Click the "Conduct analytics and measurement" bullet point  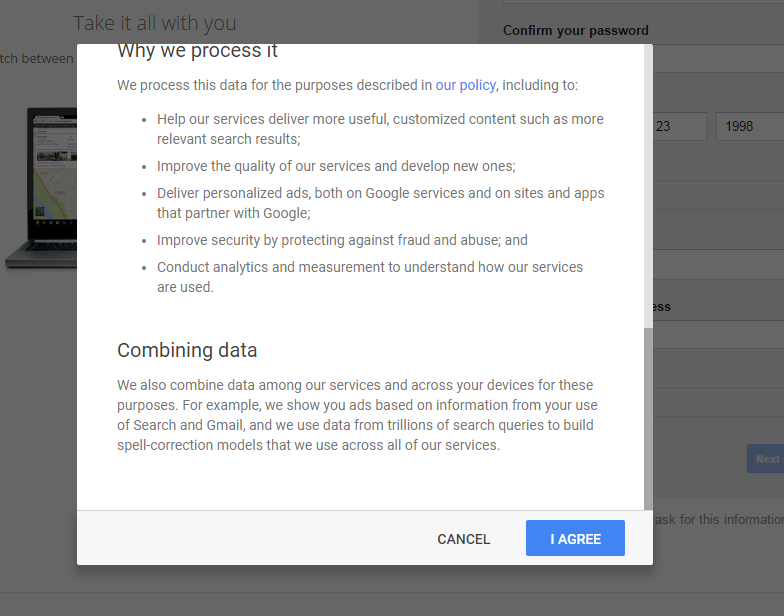(x=370, y=277)
